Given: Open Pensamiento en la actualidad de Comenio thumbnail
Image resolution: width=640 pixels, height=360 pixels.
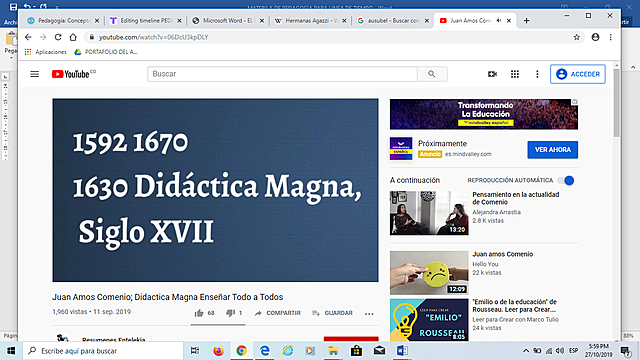Looking at the screenshot, I should tap(429, 213).
